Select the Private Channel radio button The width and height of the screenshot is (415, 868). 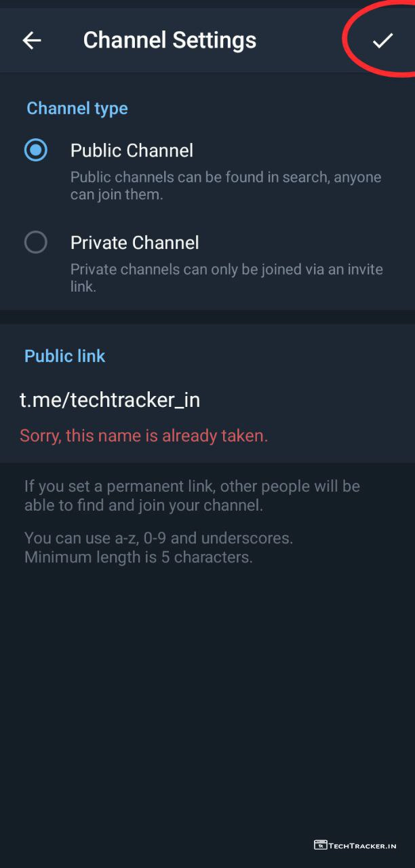[36, 242]
